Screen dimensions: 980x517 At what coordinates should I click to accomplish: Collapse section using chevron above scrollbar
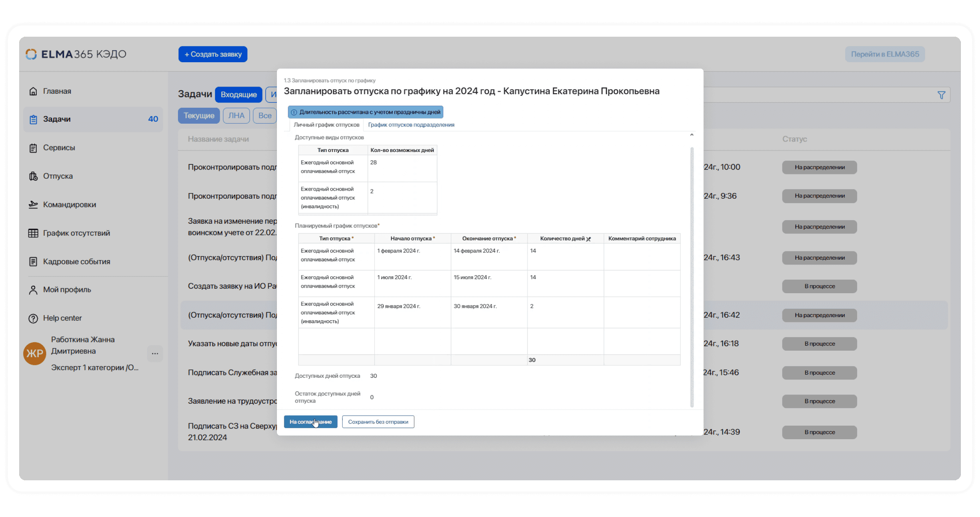(692, 135)
